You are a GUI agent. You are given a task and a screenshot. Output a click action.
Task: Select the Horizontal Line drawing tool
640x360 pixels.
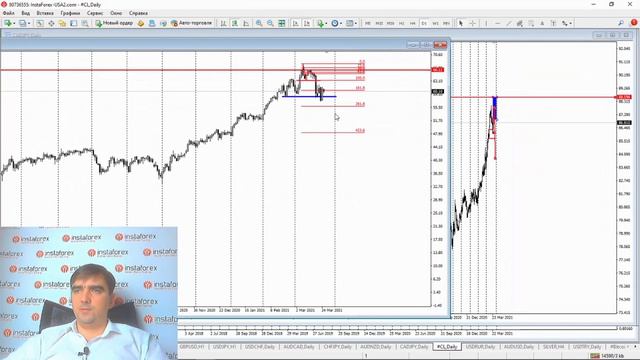point(497,23)
